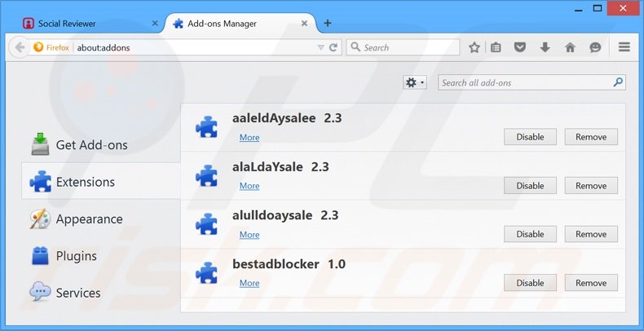Image resolution: width=644 pixels, height=331 pixels.
Task: Open More link for alaLdaYsale
Action: pyautogui.click(x=249, y=186)
